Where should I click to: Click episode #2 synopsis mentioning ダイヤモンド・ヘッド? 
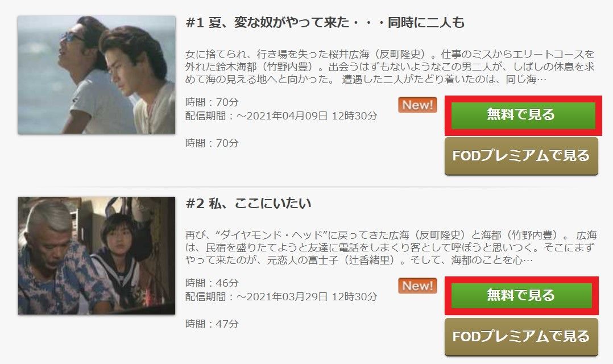391,247
